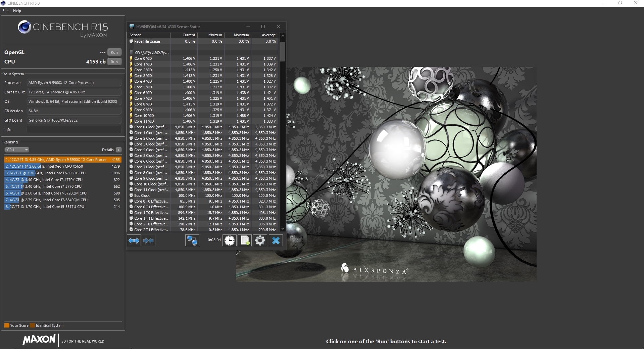
Task: Start logging with the sheet-plus icon
Action: point(245,241)
